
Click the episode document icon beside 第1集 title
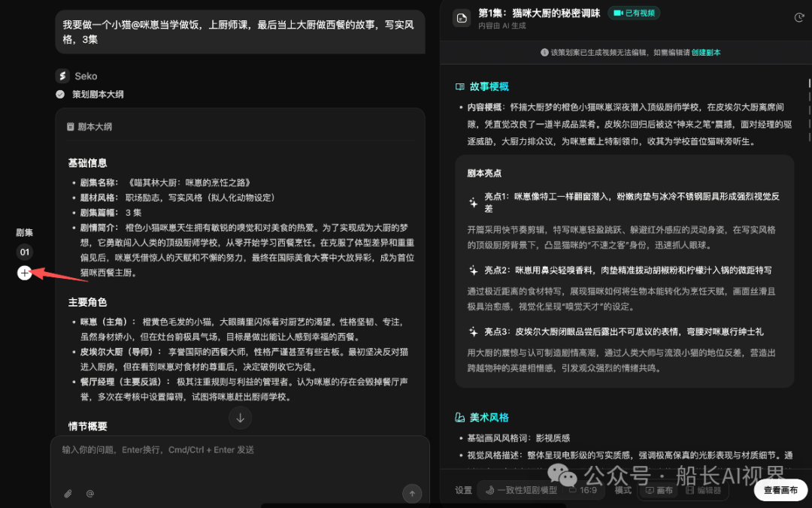coord(462,18)
